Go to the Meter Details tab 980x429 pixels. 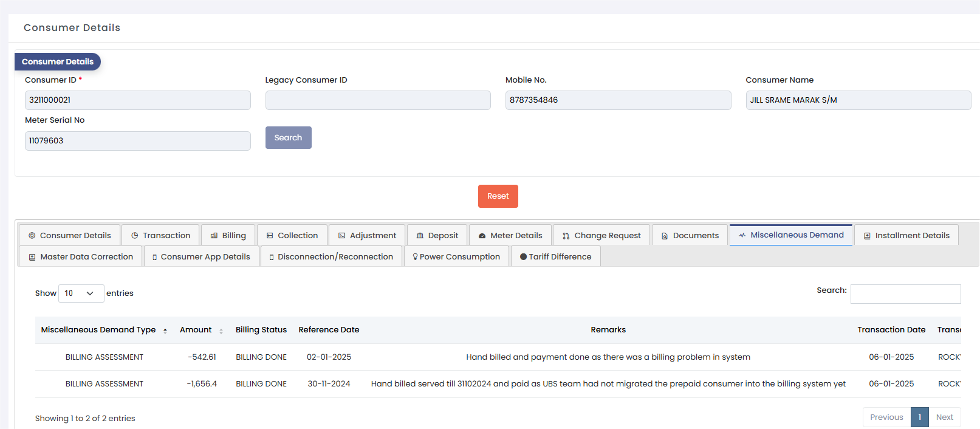(x=510, y=235)
